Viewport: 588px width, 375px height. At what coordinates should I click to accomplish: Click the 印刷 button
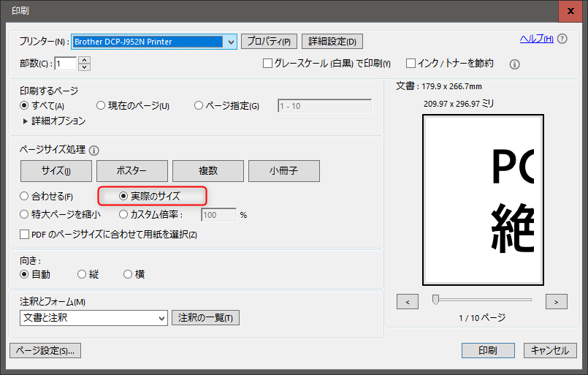coord(487,351)
